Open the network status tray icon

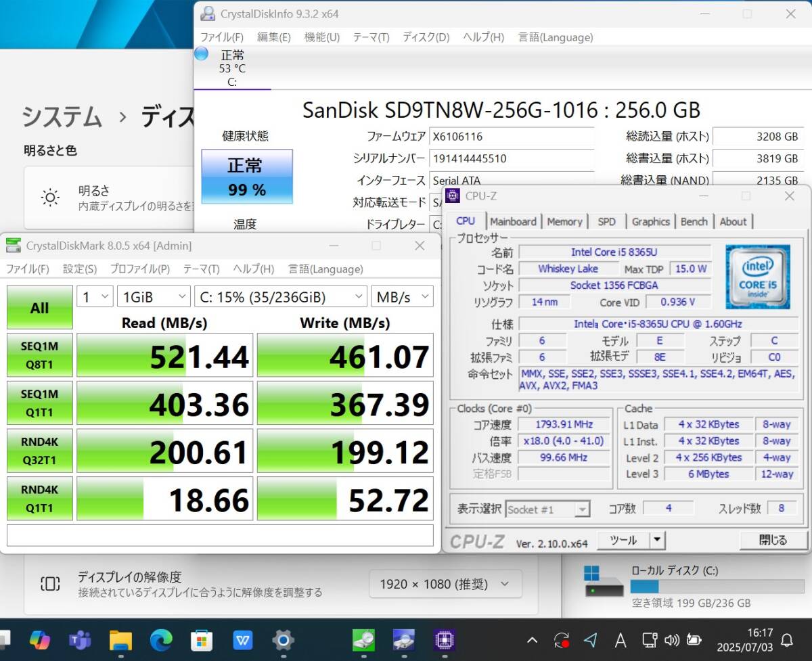point(650,639)
